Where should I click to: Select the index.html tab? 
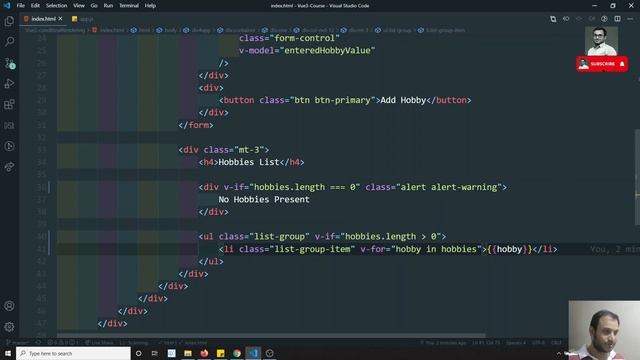coord(43,19)
